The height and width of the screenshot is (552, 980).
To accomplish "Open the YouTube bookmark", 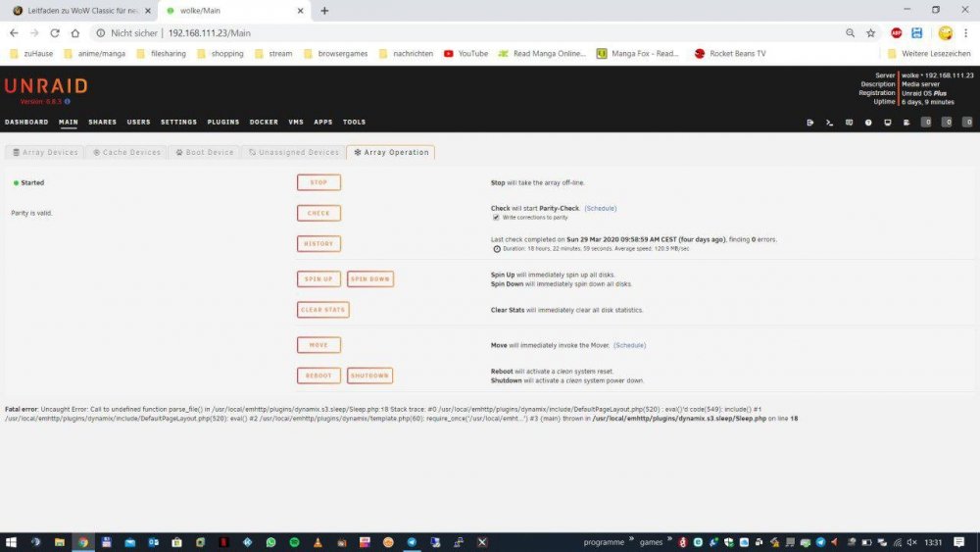I will (x=465, y=54).
